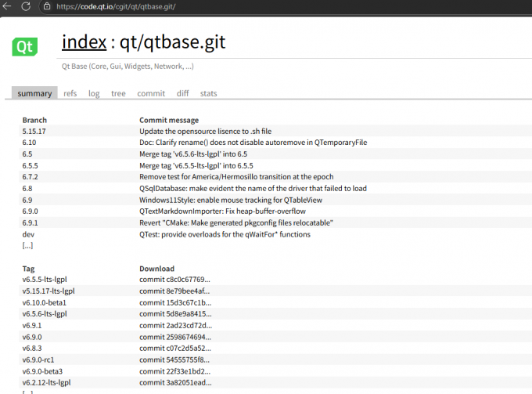Open the index link in header
Image resolution: width=532 pixels, height=394 pixels.
pyautogui.click(x=84, y=42)
